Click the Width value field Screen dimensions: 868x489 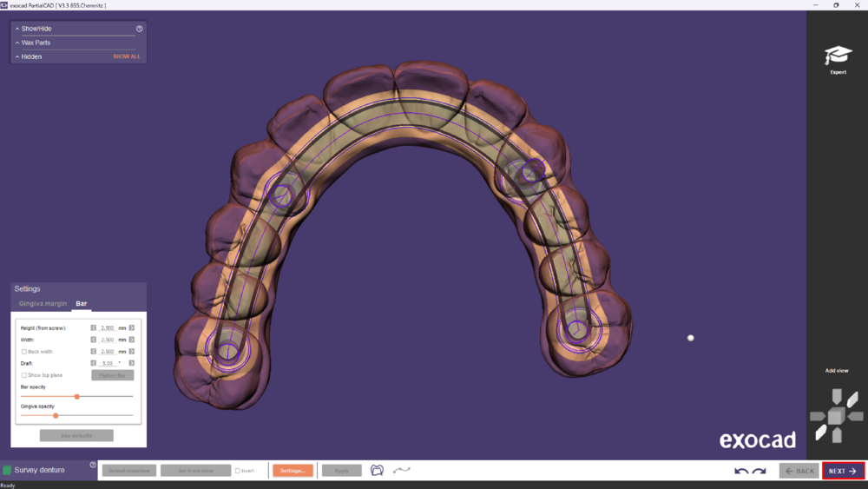[x=108, y=340]
